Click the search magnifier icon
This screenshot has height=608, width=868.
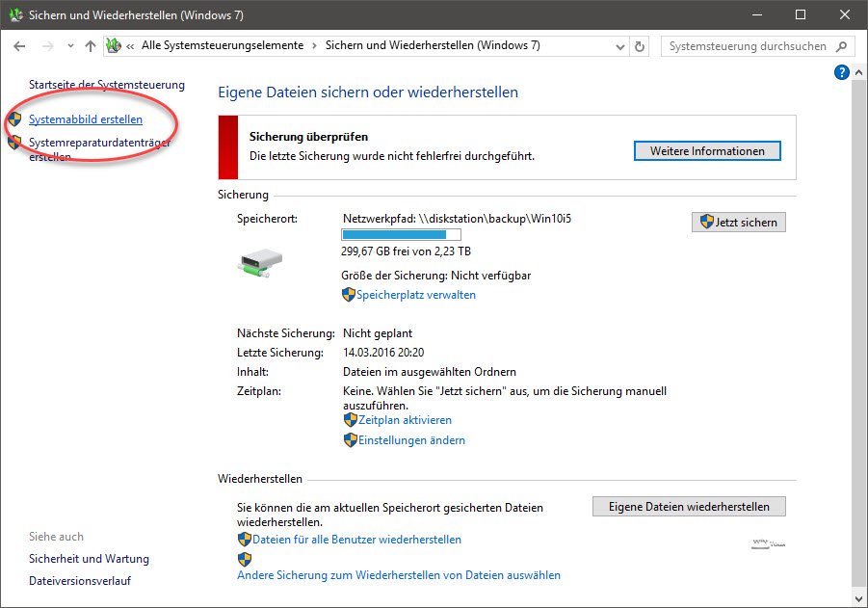click(841, 46)
